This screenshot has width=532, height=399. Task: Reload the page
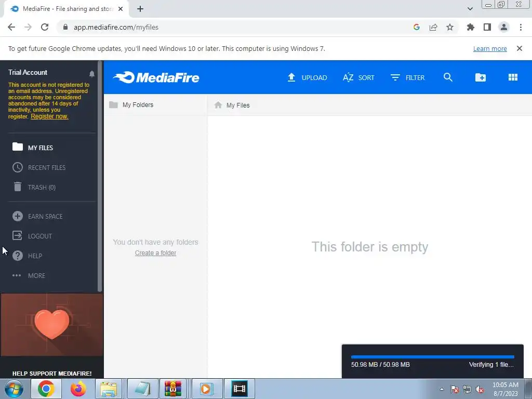click(x=45, y=27)
